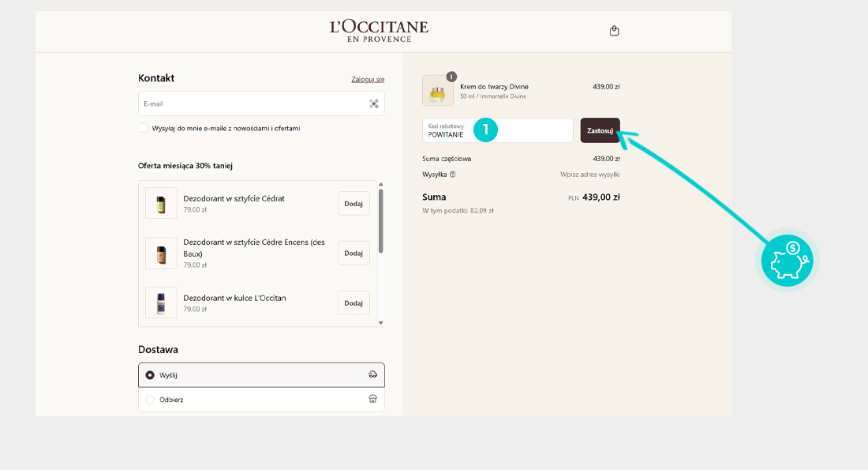Click the 'Krem do twarzy Divine' product name
The width and height of the screenshot is (868, 470).
pos(494,86)
